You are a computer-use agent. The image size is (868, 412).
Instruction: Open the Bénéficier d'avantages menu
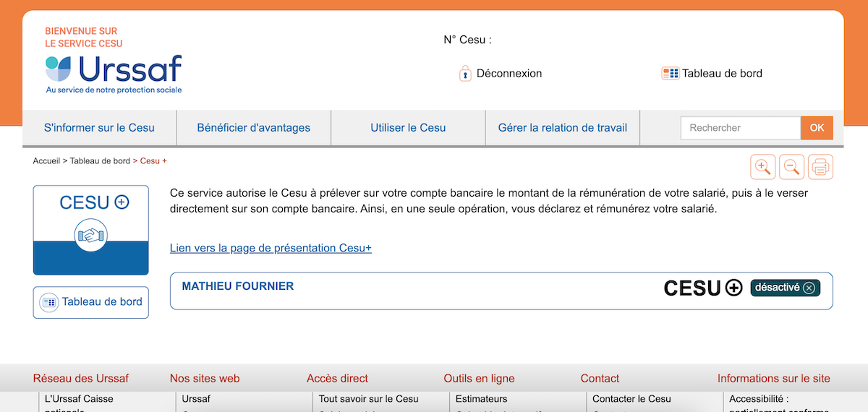(x=253, y=128)
